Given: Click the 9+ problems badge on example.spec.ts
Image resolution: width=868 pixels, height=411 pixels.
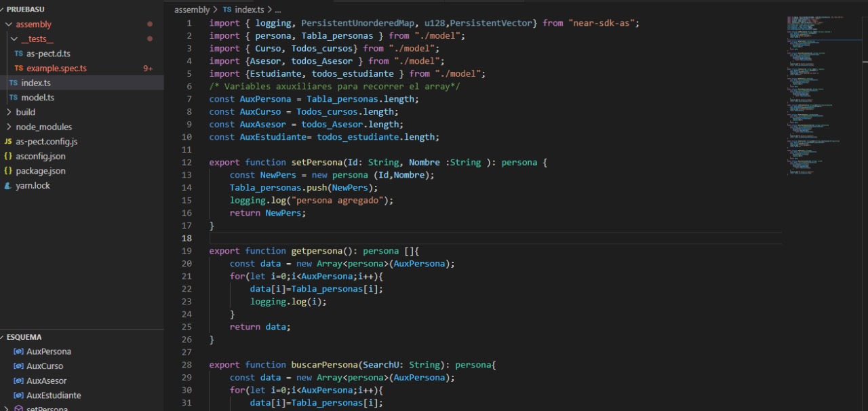Looking at the screenshot, I should pos(147,68).
